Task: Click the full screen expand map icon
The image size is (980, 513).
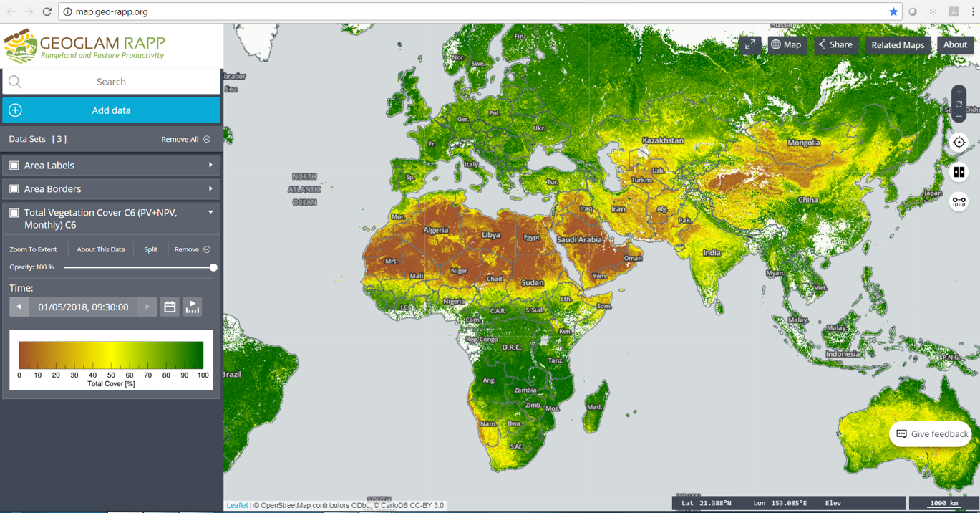Action: [749, 45]
